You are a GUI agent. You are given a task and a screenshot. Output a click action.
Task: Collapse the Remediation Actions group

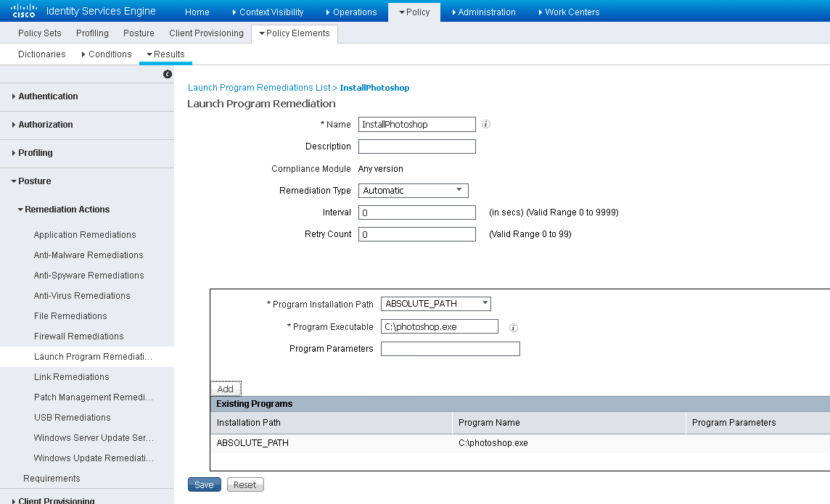[x=64, y=210]
